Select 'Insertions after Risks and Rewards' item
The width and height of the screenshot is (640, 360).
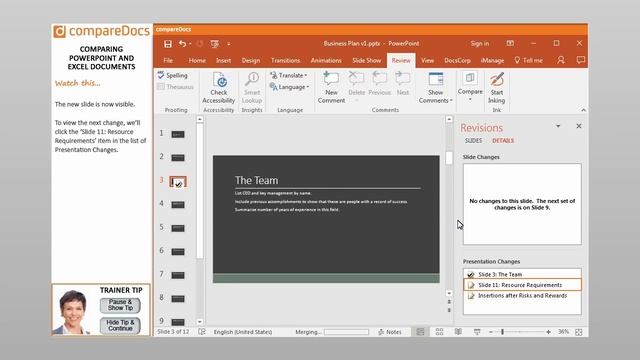click(522, 296)
